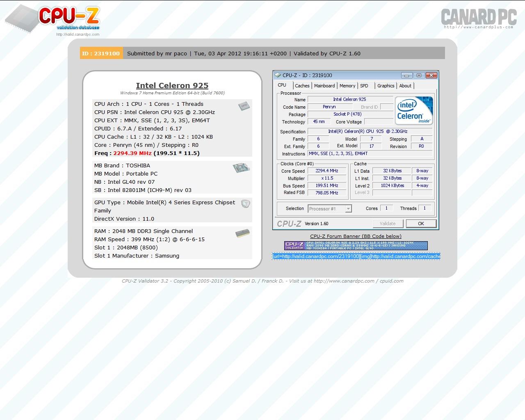525x420 pixels.
Task: Click the Revision value R0
Action: coord(421,146)
